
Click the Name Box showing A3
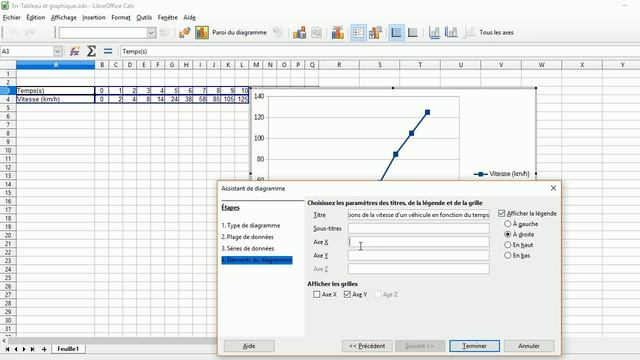point(27,51)
